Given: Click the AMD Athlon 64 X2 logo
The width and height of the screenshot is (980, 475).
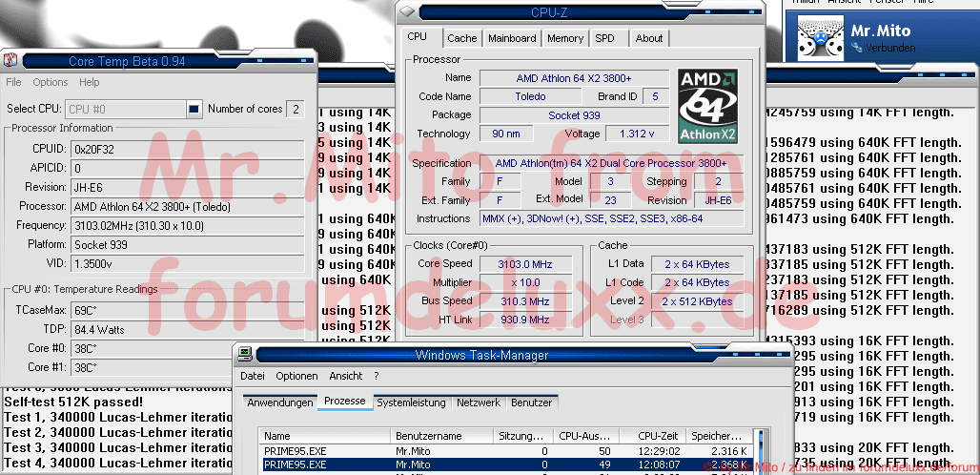Looking at the screenshot, I should pos(708,106).
